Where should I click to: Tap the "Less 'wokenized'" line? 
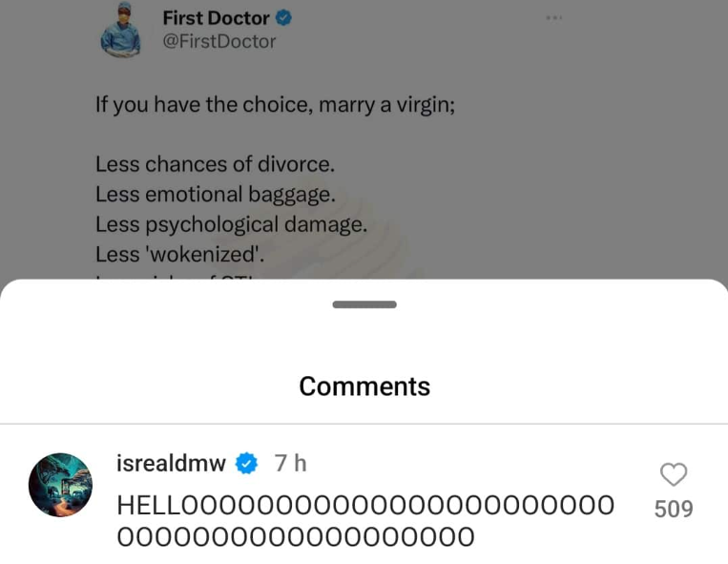[x=178, y=254]
